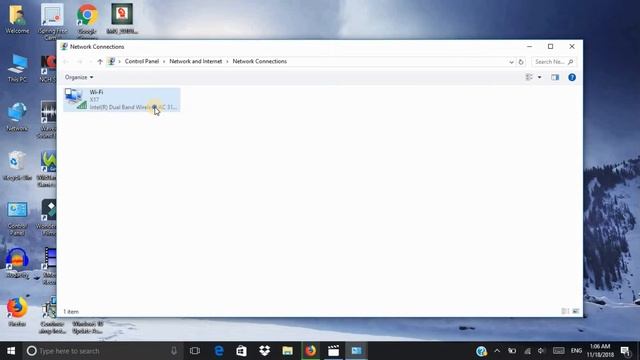Open the Audacity headphones desktop icon

tap(17, 263)
